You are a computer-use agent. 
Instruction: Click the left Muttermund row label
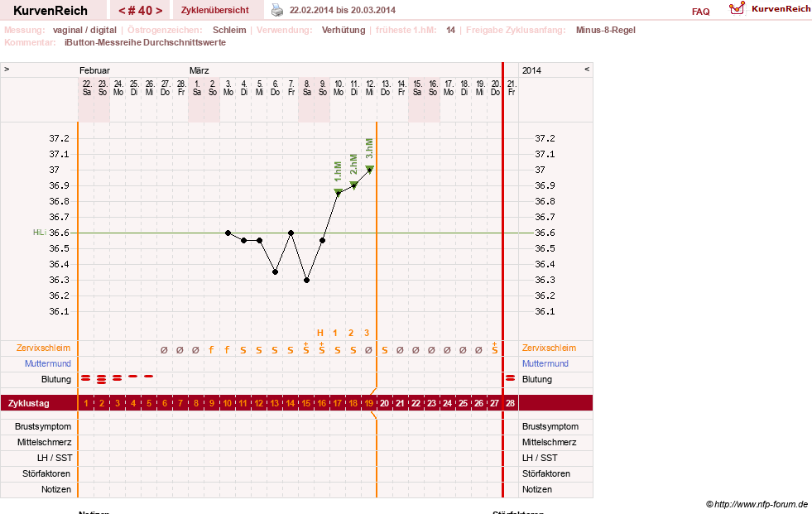click(x=48, y=363)
